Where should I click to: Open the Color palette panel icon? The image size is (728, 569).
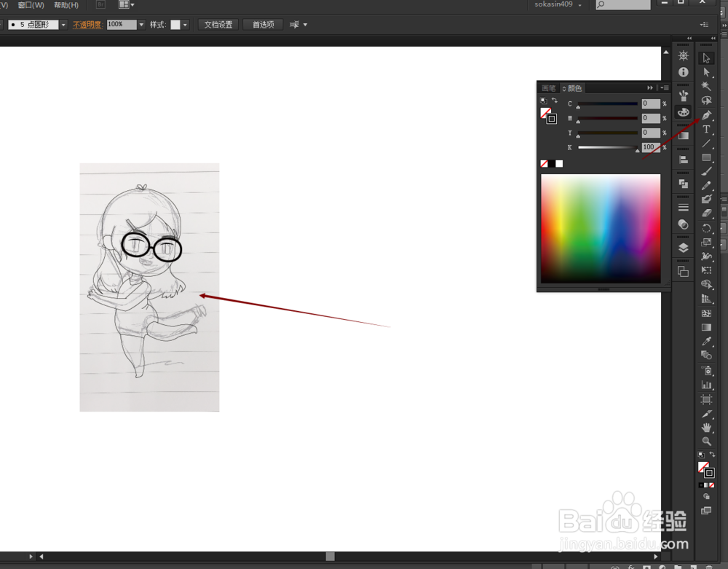click(683, 112)
